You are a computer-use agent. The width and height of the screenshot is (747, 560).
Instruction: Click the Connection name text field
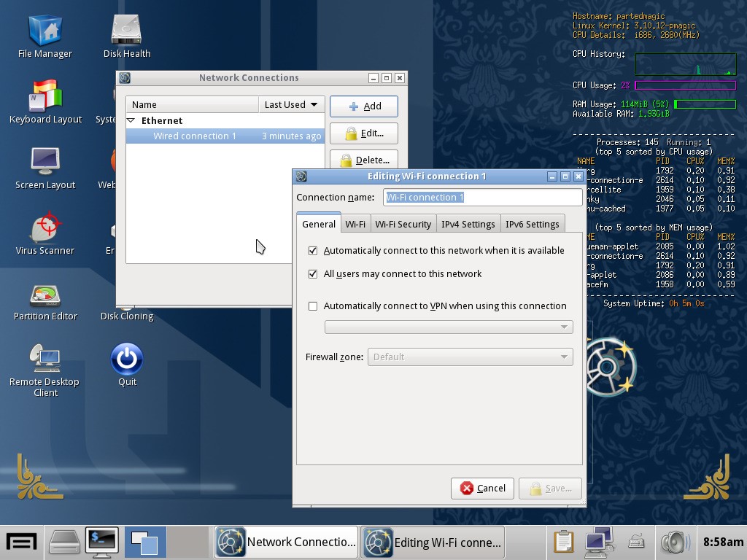(x=482, y=198)
